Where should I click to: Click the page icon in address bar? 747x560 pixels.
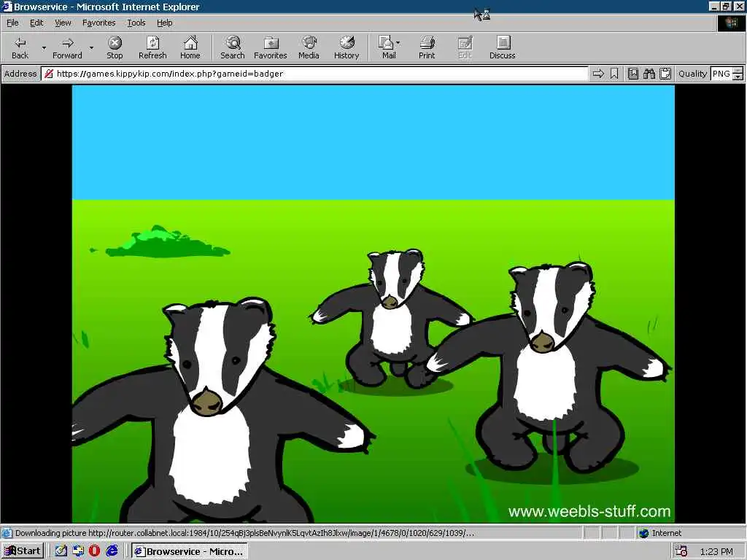coord(49,74)
